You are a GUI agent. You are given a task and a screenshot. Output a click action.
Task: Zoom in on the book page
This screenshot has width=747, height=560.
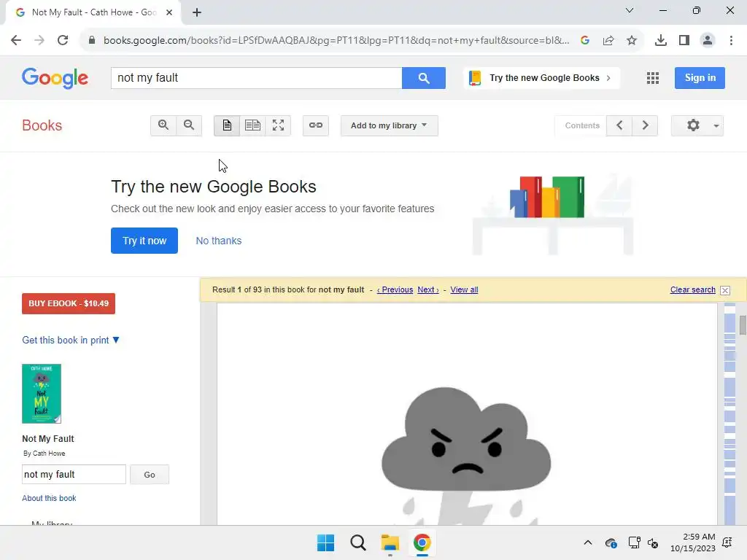tap(163, 125)
